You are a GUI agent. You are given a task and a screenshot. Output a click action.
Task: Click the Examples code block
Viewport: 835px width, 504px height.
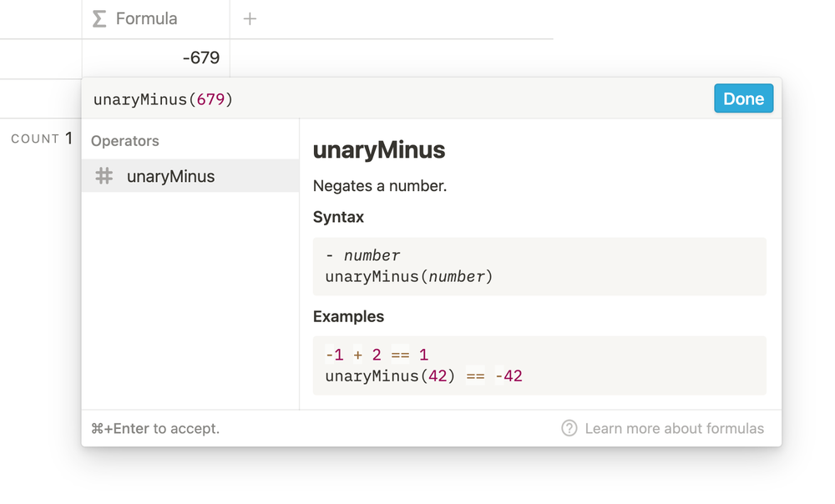[x=539, y=365]
